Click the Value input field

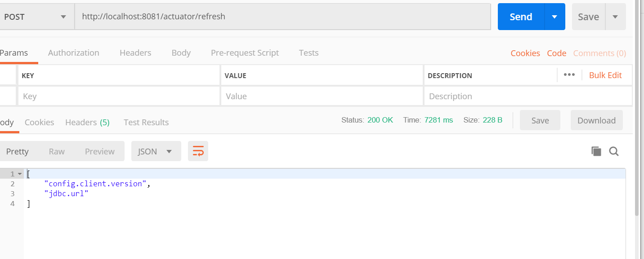(322, 96)
